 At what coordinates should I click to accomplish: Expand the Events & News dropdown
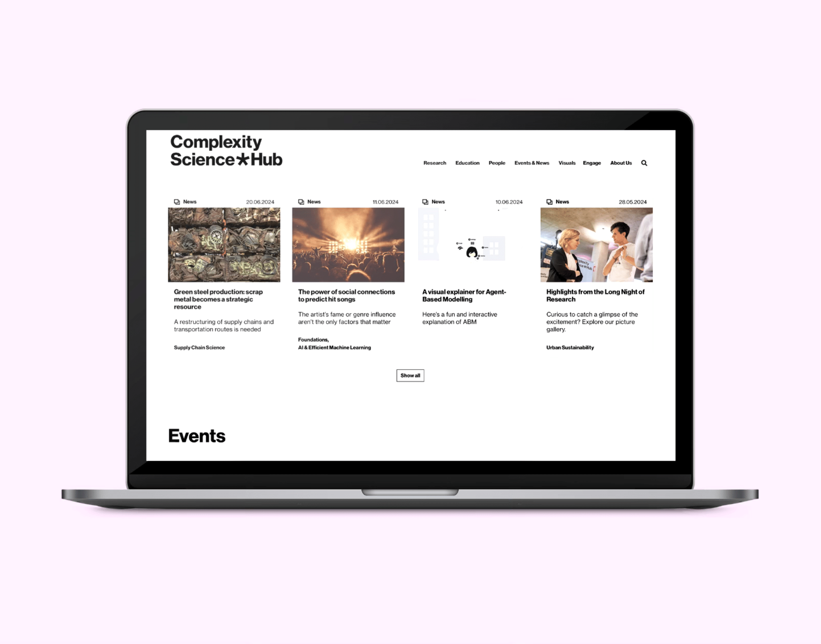(531, 163)
